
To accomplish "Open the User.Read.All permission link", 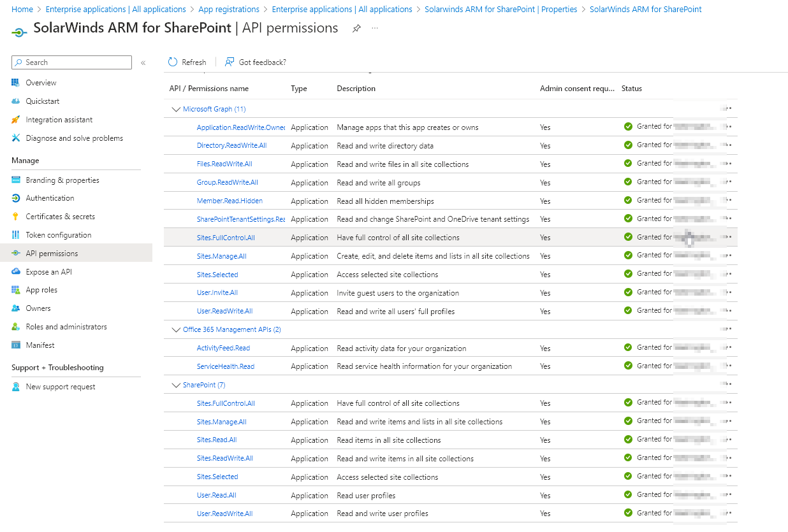I will coord(217,496).
